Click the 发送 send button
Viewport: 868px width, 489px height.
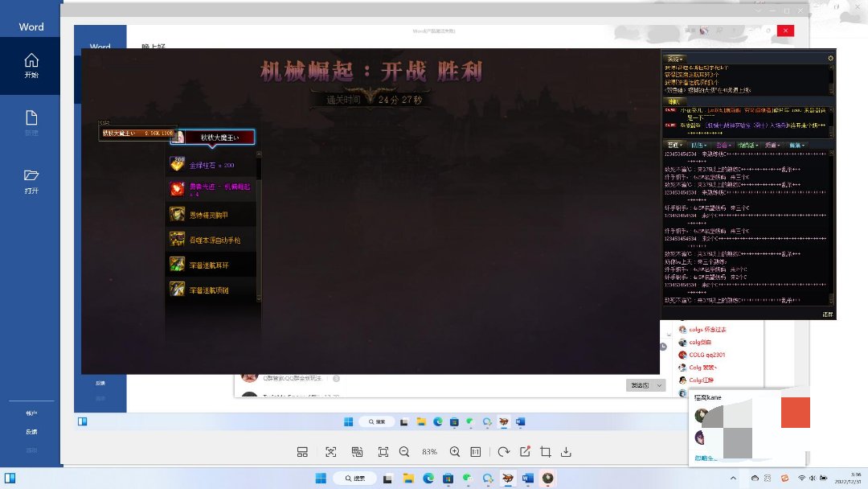coord(640,385)
